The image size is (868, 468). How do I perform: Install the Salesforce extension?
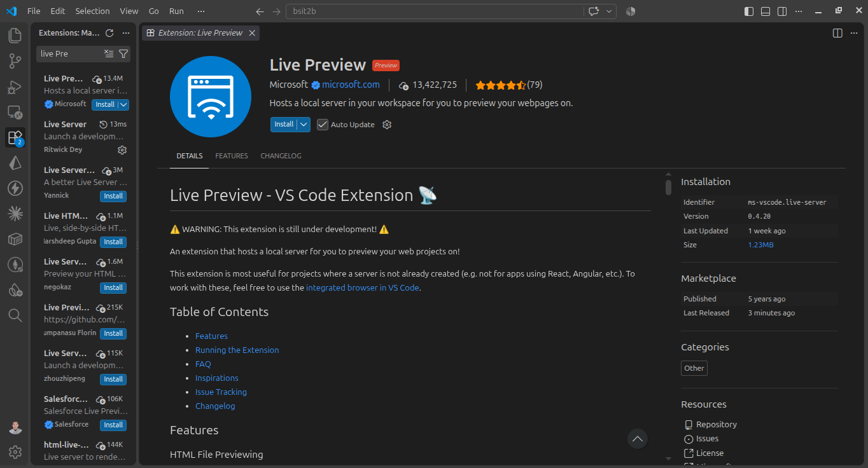click(x=113, y=425)
